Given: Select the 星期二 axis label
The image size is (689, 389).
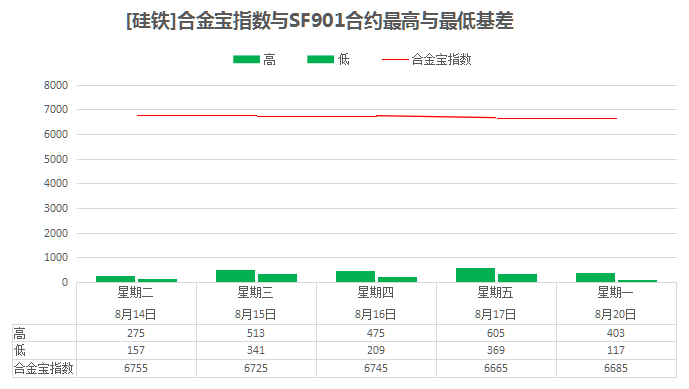Looking at the screenshot, I should tap(135, 292).
